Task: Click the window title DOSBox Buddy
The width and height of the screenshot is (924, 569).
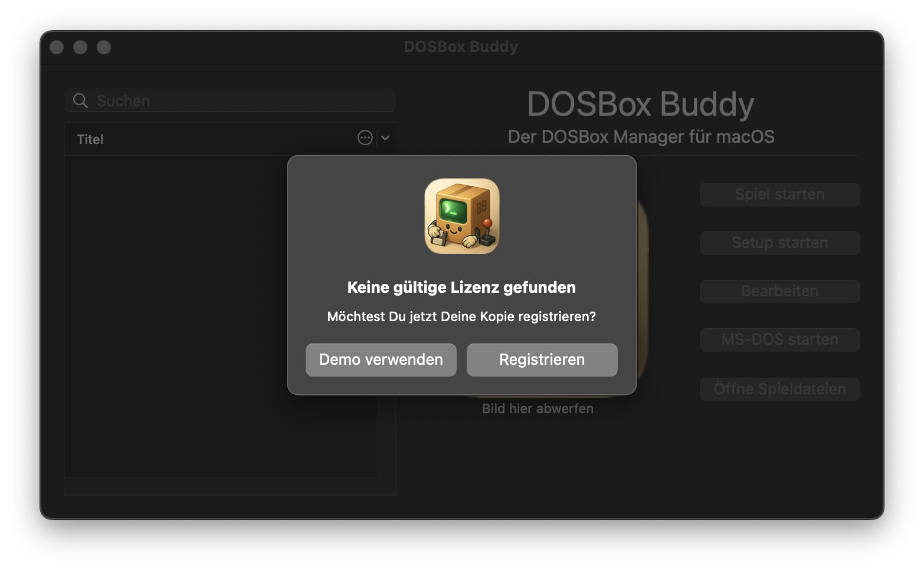Action: coord(460,47)
